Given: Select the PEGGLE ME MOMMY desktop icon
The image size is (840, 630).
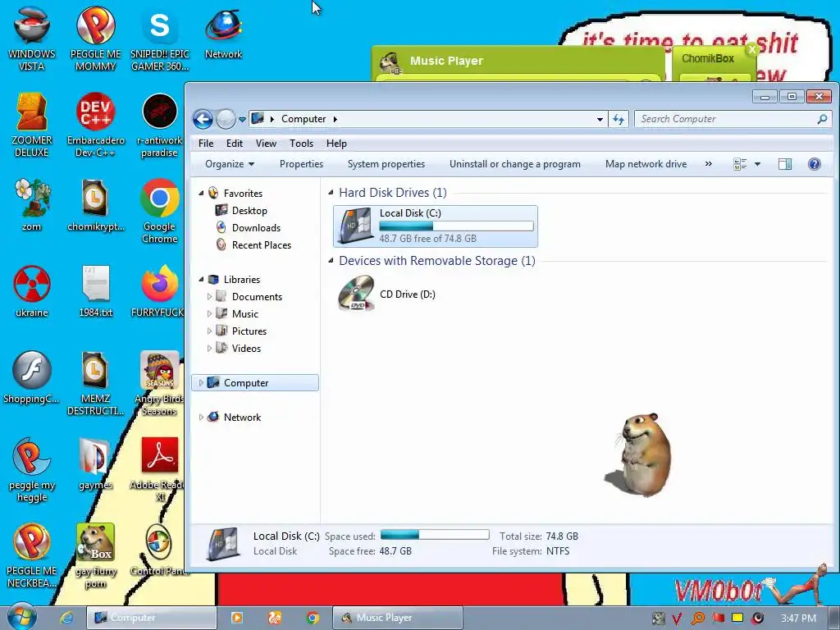Looking at the screenshot, I should pos(95,39).
